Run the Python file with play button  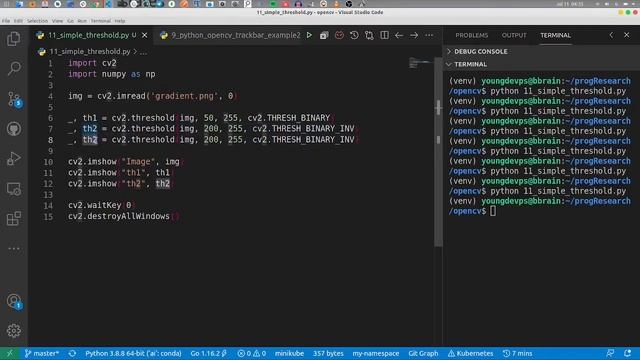tap(309, 36)
